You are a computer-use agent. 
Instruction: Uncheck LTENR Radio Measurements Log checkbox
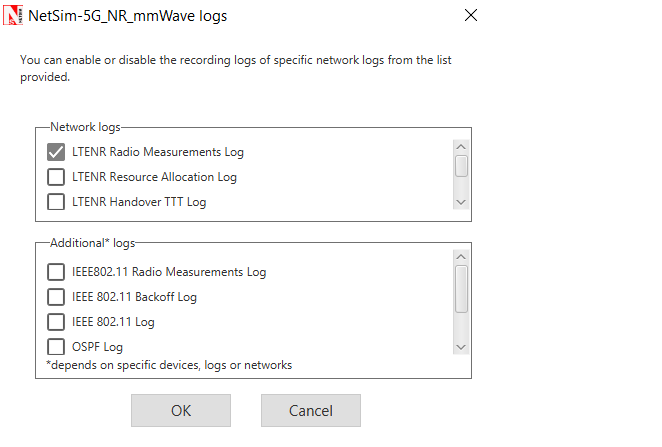[x=56, y=152]
